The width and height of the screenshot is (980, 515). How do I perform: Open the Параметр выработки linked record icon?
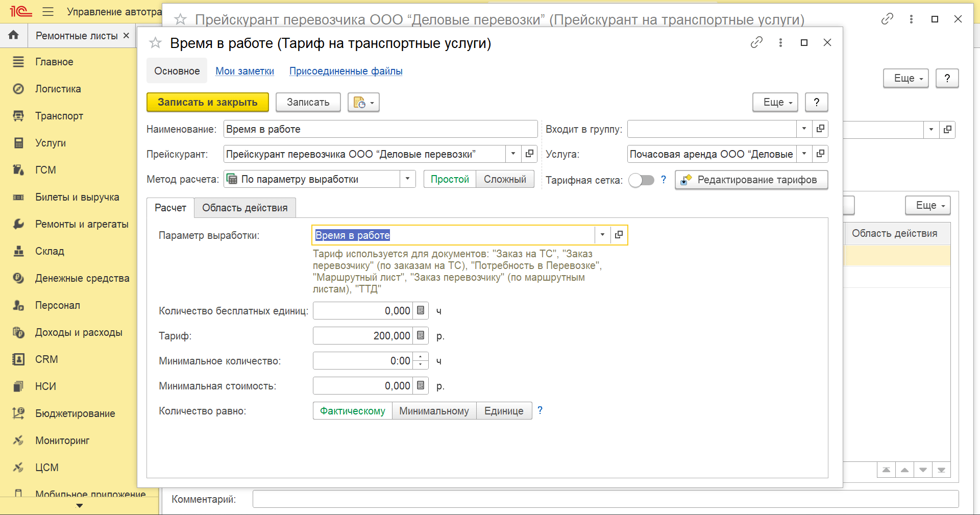tap(619, 235)
